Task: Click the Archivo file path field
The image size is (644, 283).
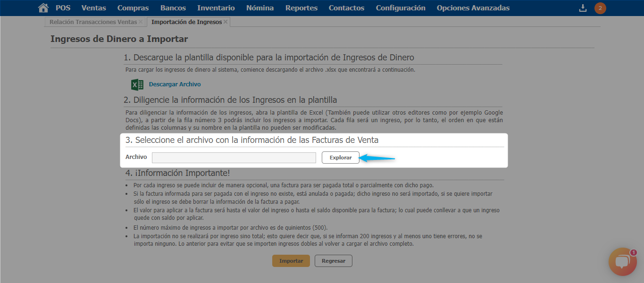Action: (234, 158)
